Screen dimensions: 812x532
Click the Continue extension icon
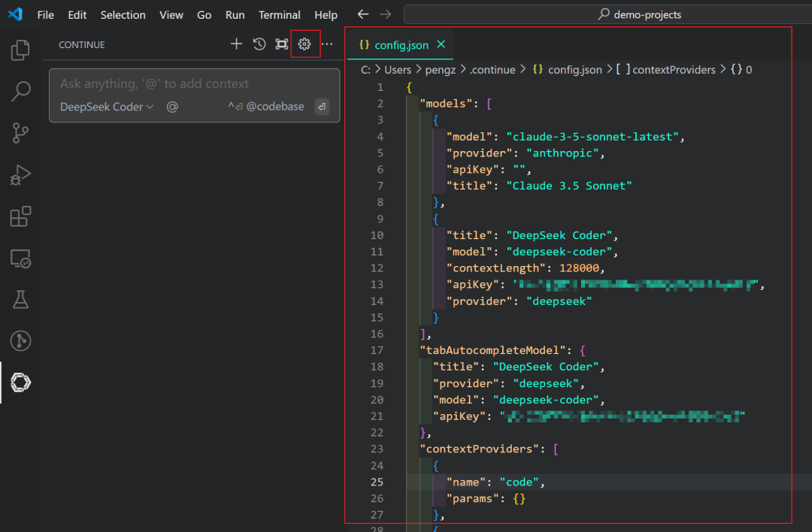pyautogui.click(x=20, y=382)
